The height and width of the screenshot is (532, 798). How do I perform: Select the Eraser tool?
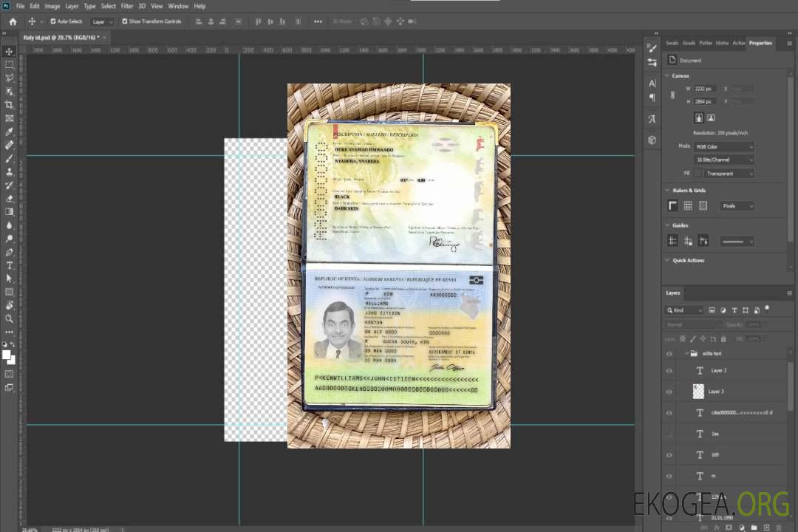[9, 199]
